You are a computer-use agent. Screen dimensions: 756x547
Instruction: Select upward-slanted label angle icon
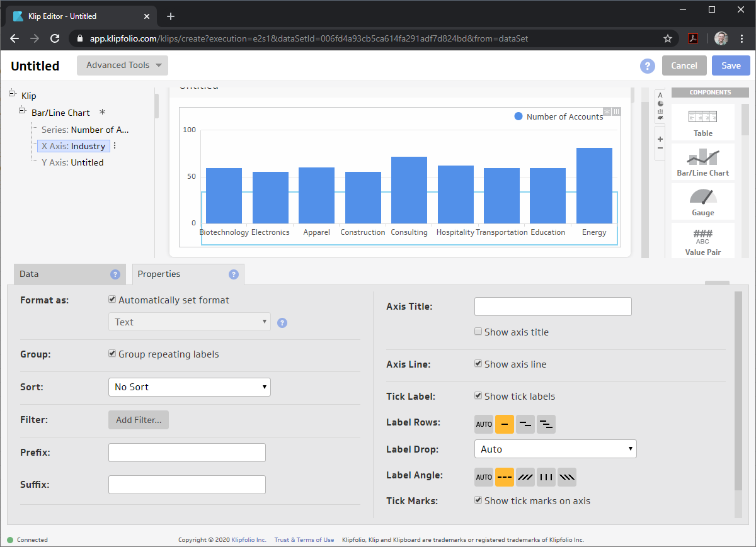pos(525,477)
